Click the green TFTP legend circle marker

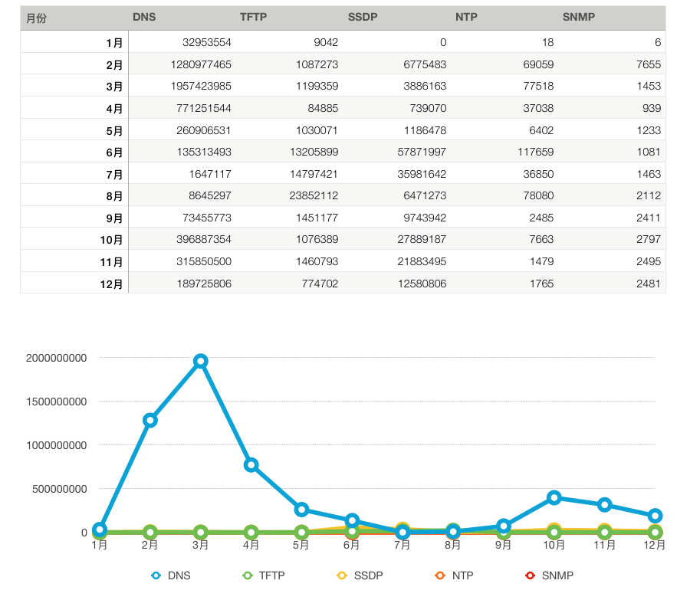pos(247,575)
